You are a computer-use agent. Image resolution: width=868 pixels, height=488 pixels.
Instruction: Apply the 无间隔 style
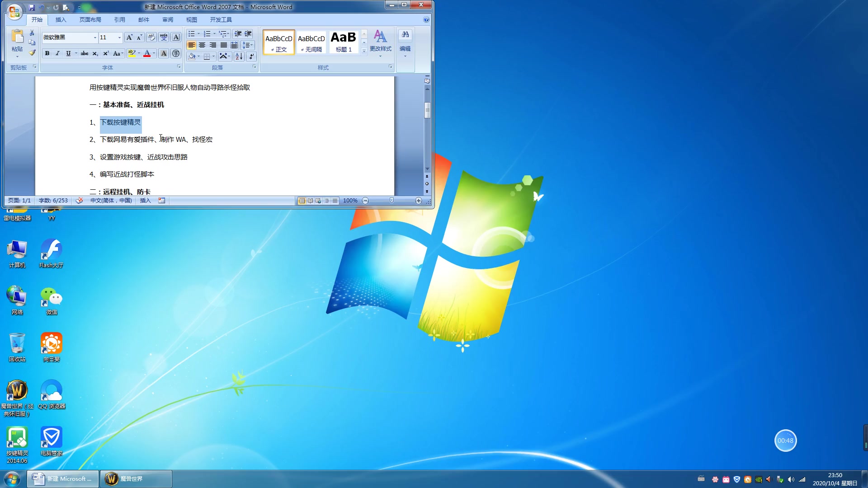(x=311, y=42)
